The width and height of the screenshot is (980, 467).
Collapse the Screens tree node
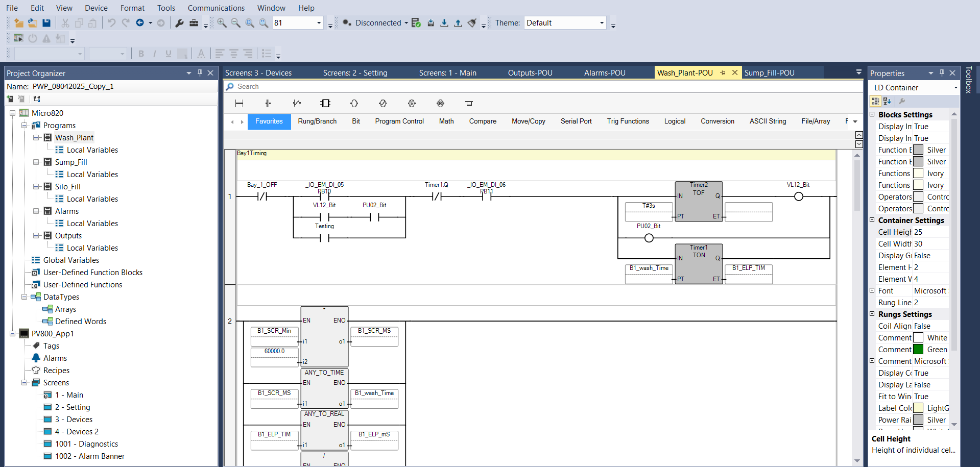24,382
